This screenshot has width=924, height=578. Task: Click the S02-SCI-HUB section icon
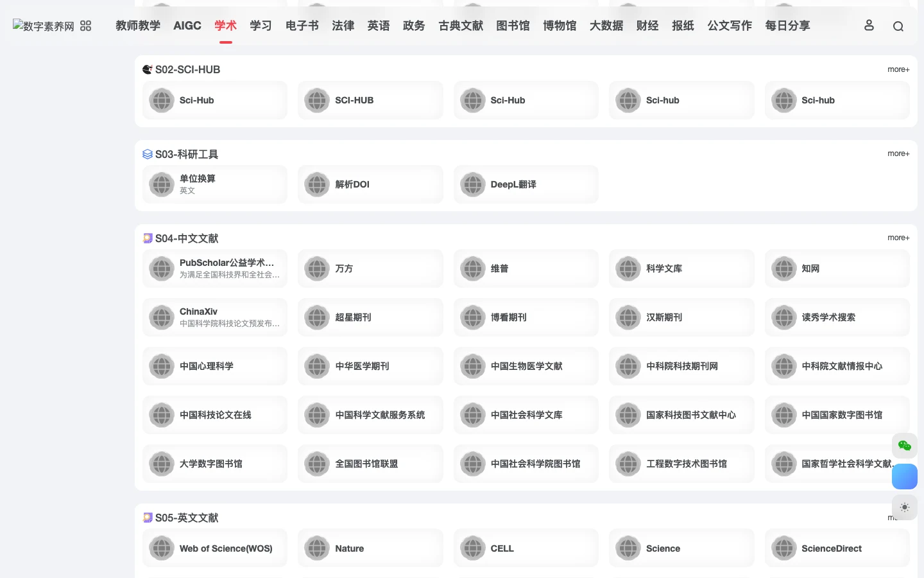click(x=148, y=69)
